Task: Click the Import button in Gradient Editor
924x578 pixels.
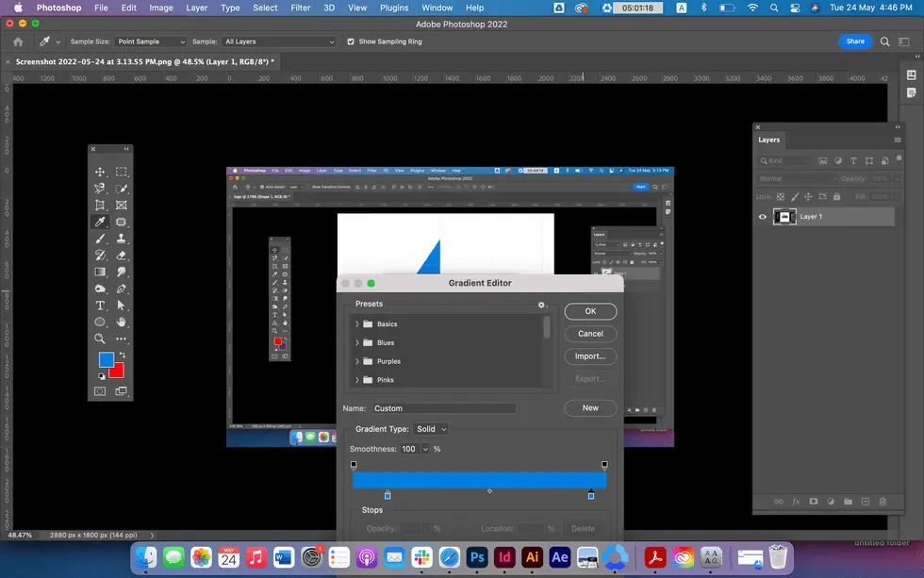Action: 590,356
